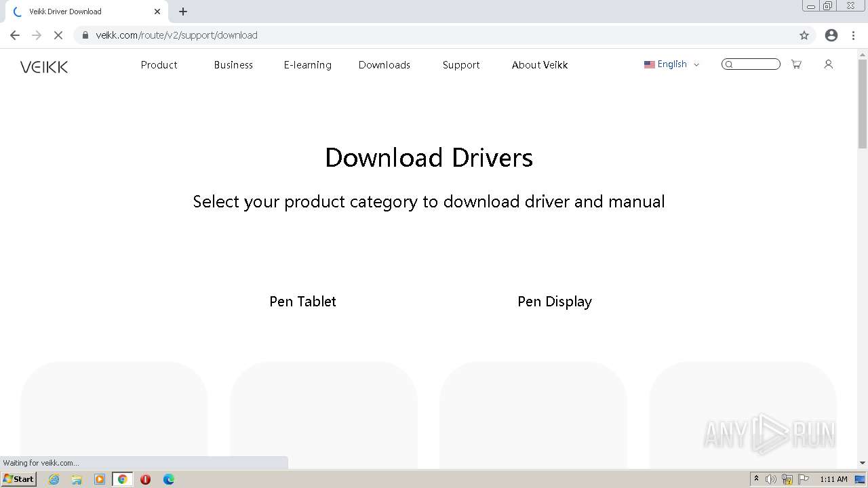Open a new browser tab
The height and width of the screenshot is (488, 868).
point(183,12)
